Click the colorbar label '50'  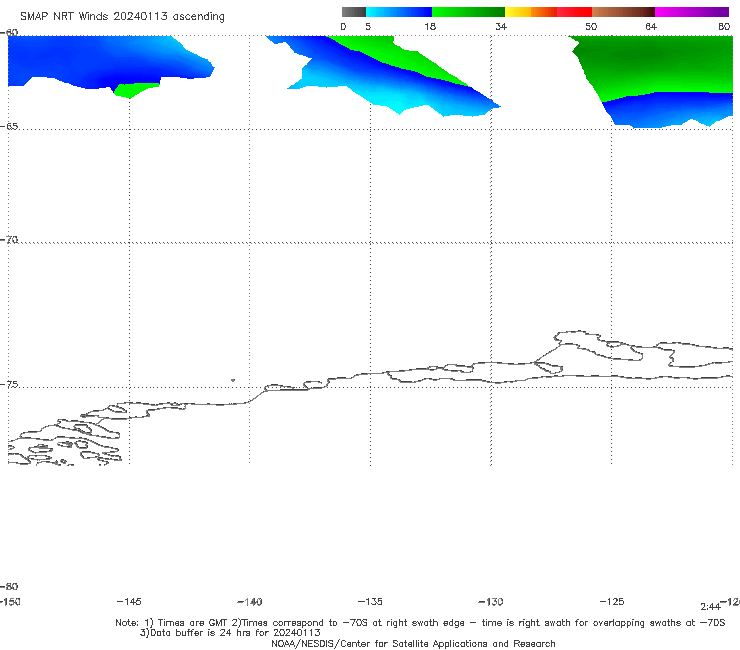pos(591,26)
